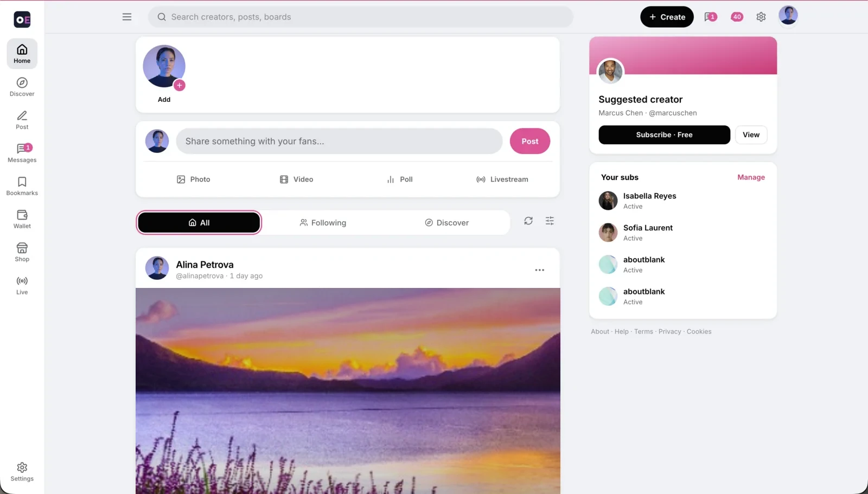Viewport: 868px width, 494px height.
Task: Open Wallet in the sidebar
Action: 22,219
